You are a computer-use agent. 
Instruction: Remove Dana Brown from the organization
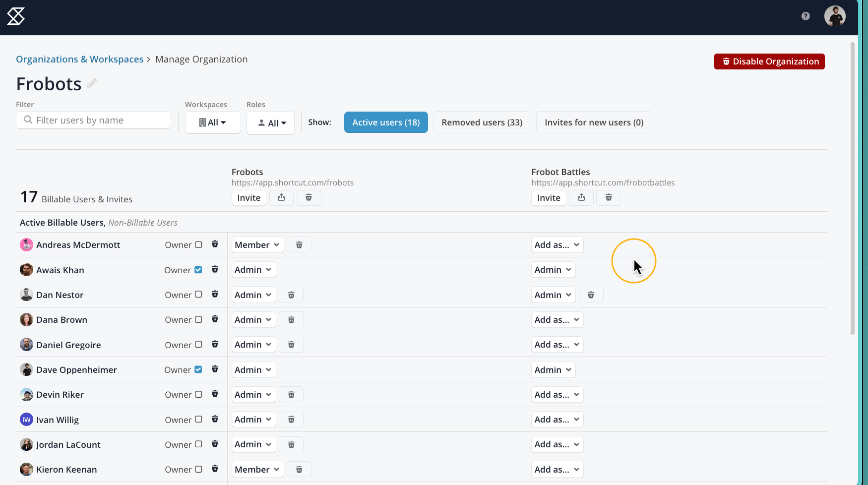[215, 319]
